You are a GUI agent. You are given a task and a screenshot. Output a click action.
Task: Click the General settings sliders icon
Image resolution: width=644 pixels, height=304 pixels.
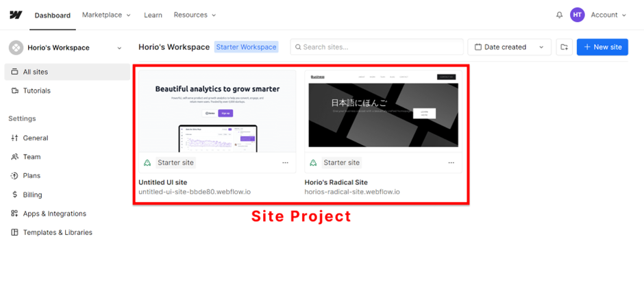(15, 138)
